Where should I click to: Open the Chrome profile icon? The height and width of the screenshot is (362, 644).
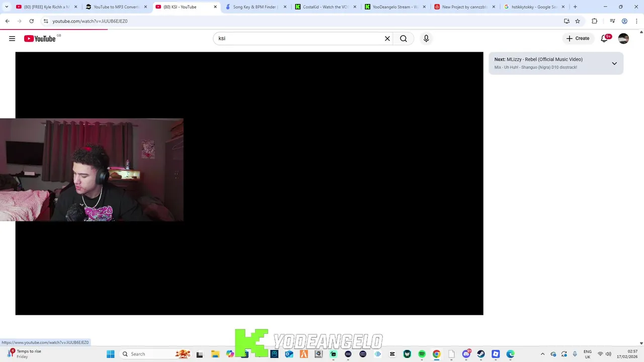[624, 21]
